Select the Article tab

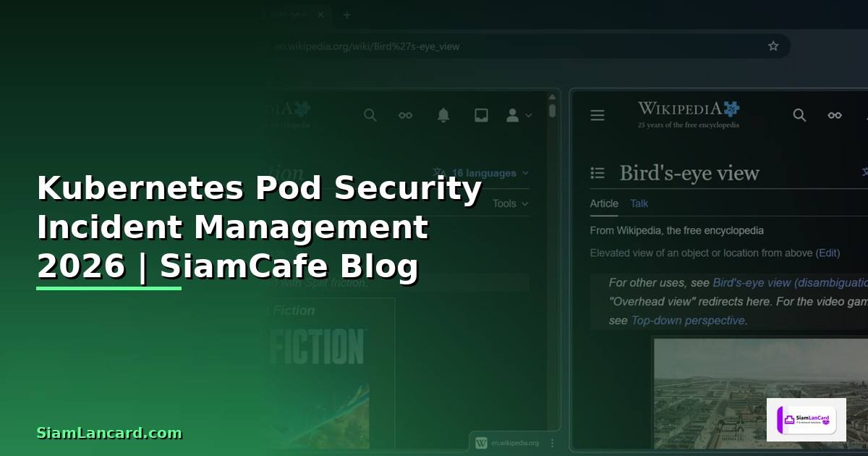coord(604,203)
